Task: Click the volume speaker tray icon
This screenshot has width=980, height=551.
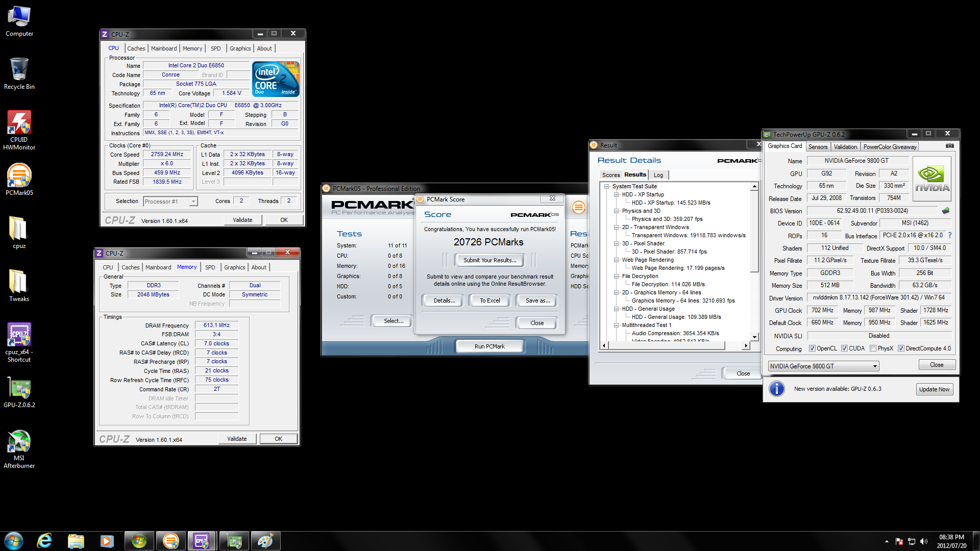Action: coord(924,541)
